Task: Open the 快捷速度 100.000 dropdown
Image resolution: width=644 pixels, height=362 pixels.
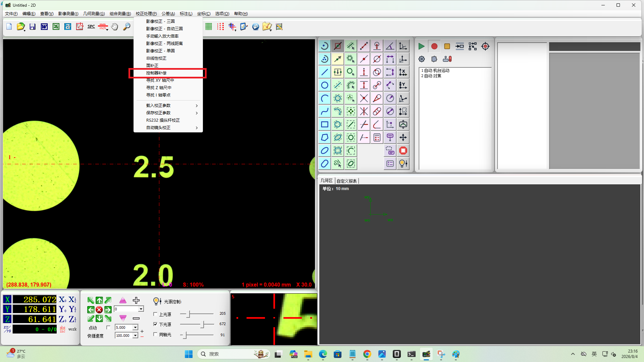Action: click(135, 336)
